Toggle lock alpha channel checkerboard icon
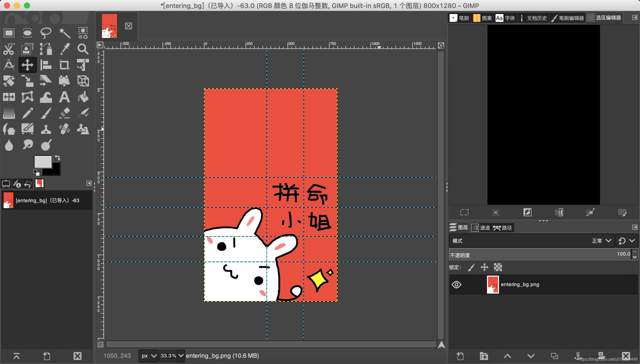This screenshot has width=640, height=364. click(x=498, y=267)
